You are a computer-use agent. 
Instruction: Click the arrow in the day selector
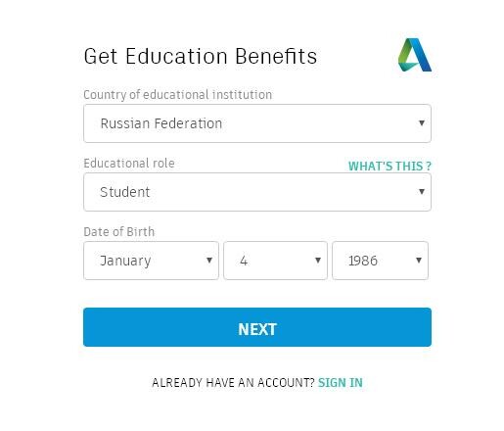pos(318,261)
